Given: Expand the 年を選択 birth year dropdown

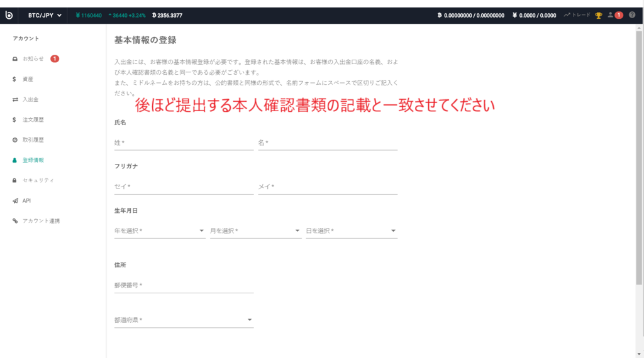Looking at the screenshot, I should click(160, 231).
